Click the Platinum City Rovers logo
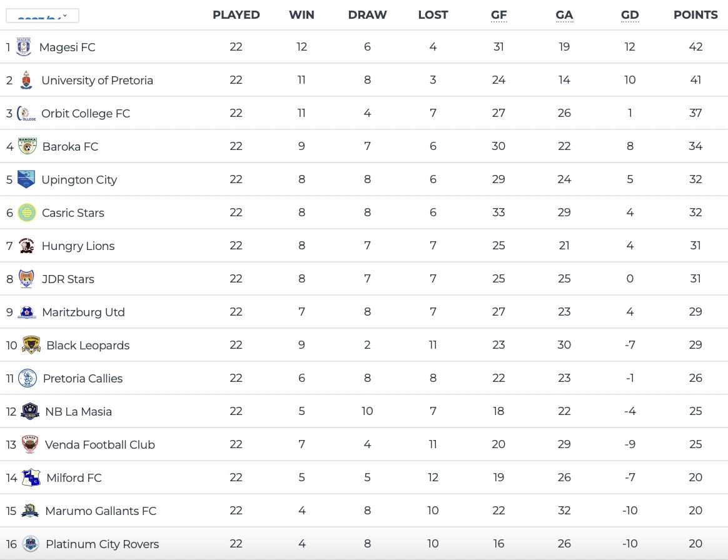This screenshot has width=728, height=560. coord(30,544)
